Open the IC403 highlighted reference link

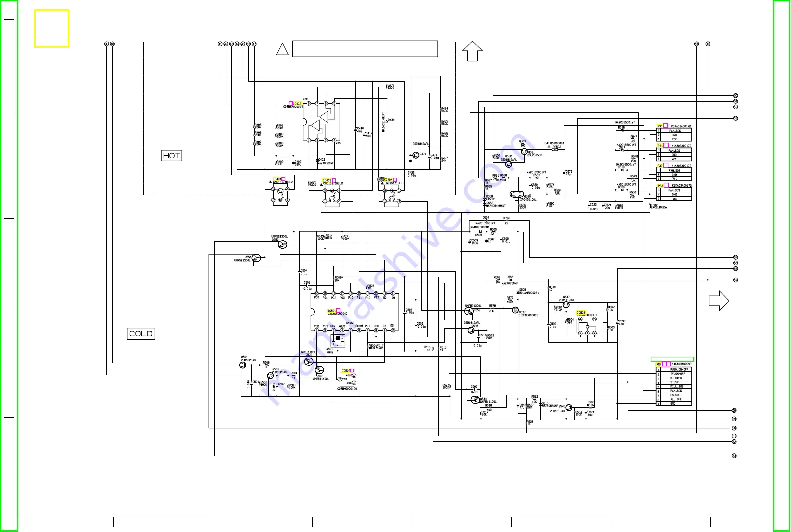(x=327, y=180)
